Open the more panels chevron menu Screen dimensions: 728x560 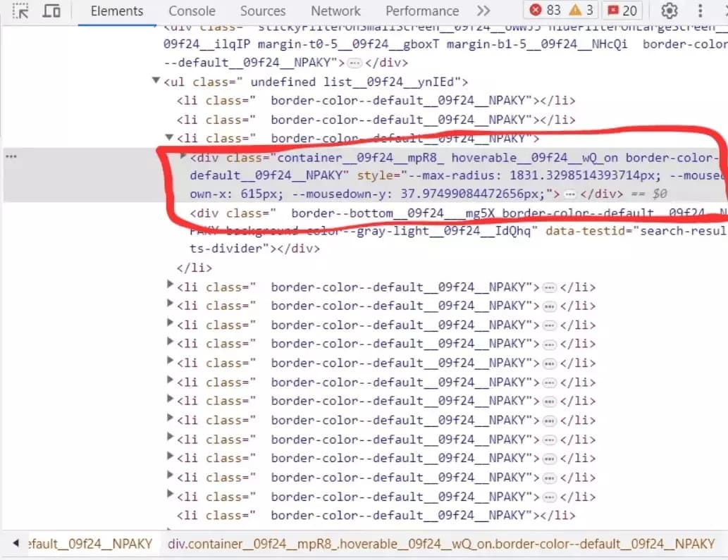(x=483, y=11)
